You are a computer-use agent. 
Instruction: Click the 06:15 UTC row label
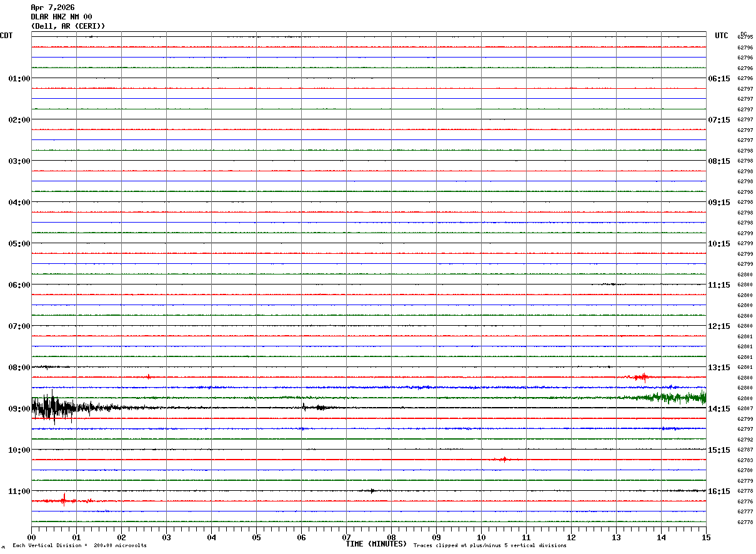719,79
